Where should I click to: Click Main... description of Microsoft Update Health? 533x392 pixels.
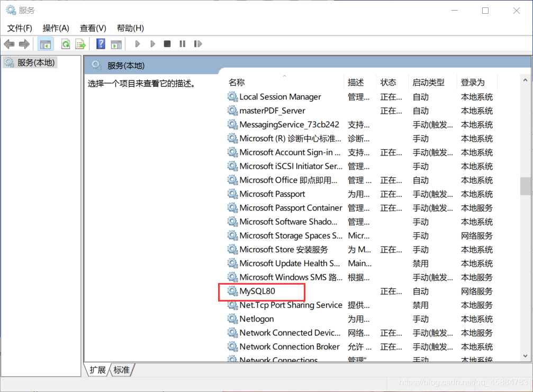click(359, 263)
